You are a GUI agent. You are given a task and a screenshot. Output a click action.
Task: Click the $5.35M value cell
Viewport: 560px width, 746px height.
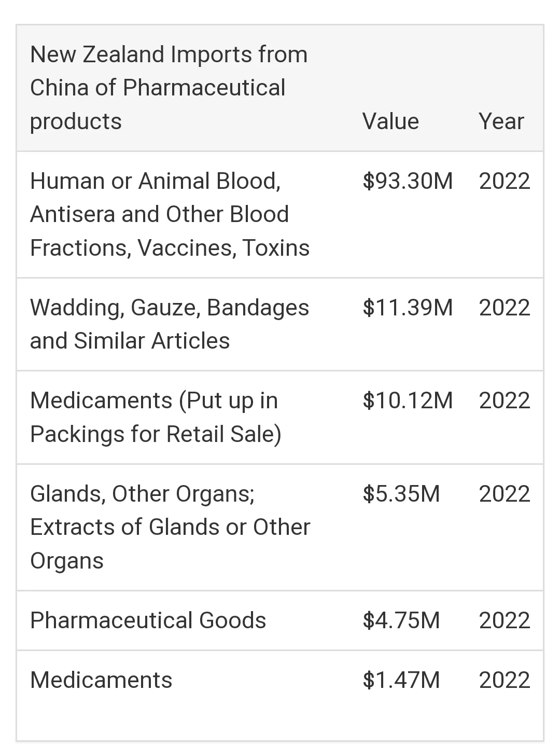[x=401, y=494]
